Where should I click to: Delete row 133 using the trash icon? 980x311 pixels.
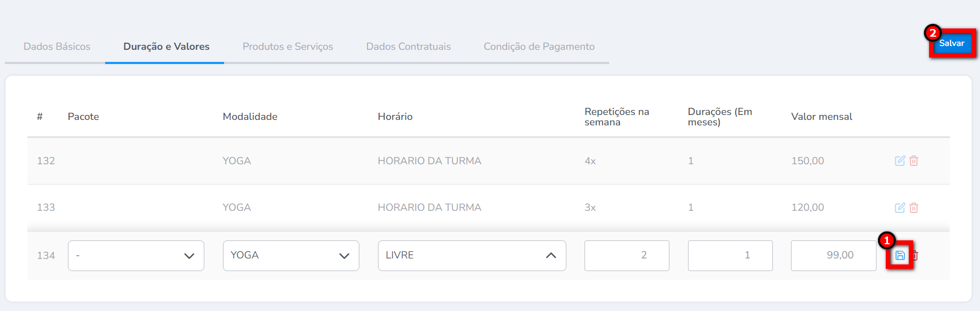tap(914, 208)
